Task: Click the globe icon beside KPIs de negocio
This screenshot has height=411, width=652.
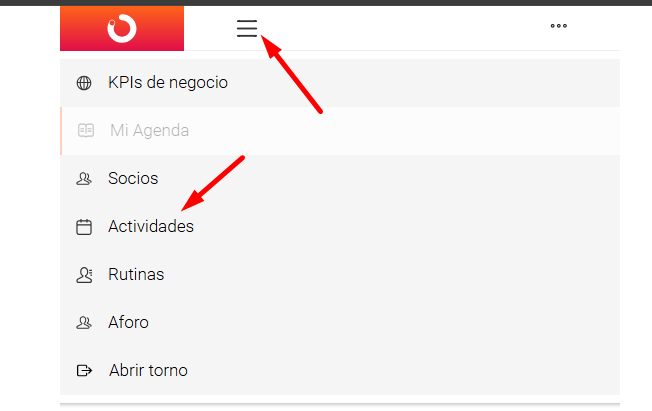Action: coord(84,83)
